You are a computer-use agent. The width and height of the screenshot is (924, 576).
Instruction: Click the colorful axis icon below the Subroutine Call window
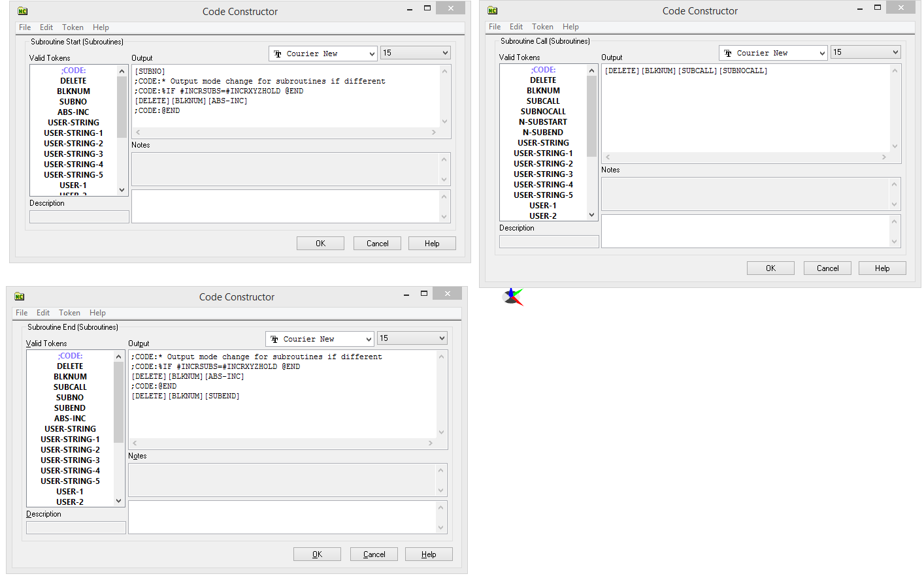click(514, 297)
